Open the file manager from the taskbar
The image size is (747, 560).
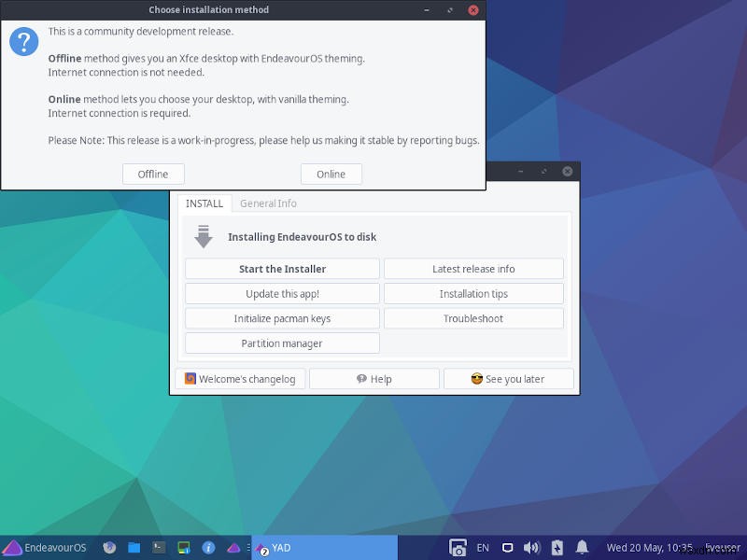coord(134,547)
